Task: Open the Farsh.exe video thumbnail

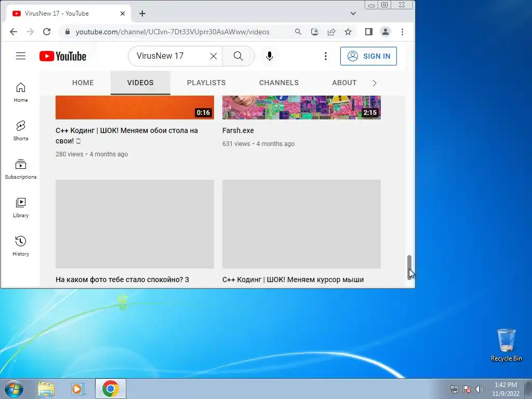Action: click(301, 108)
